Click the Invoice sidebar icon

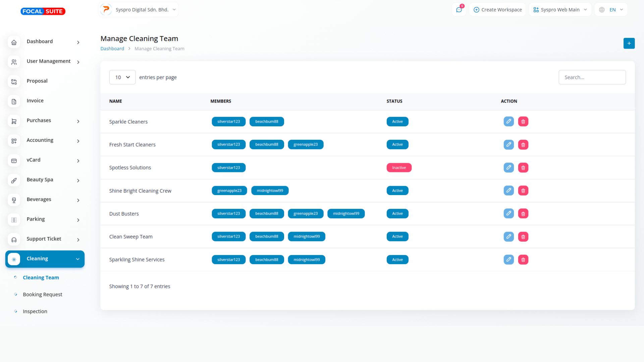pos(14,101)
